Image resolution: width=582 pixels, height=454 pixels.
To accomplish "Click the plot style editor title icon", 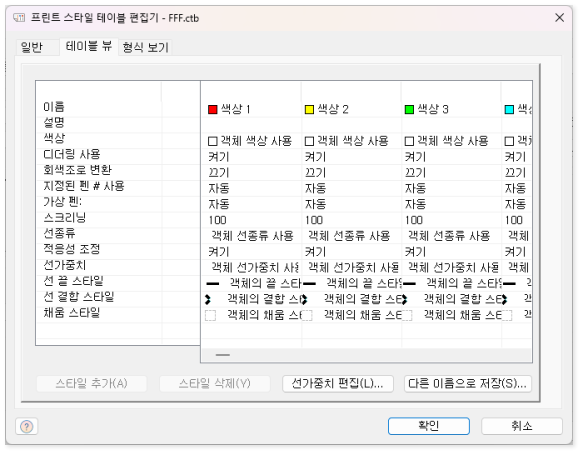I will tap(19, 18).
